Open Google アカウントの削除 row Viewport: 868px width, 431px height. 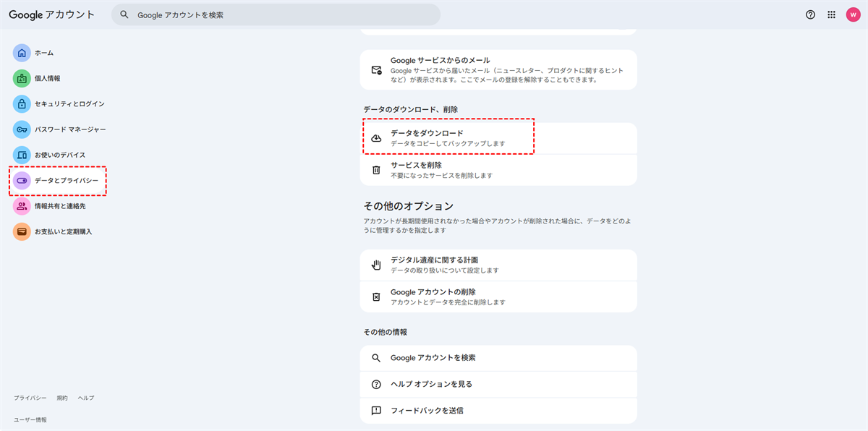point(498,296)
